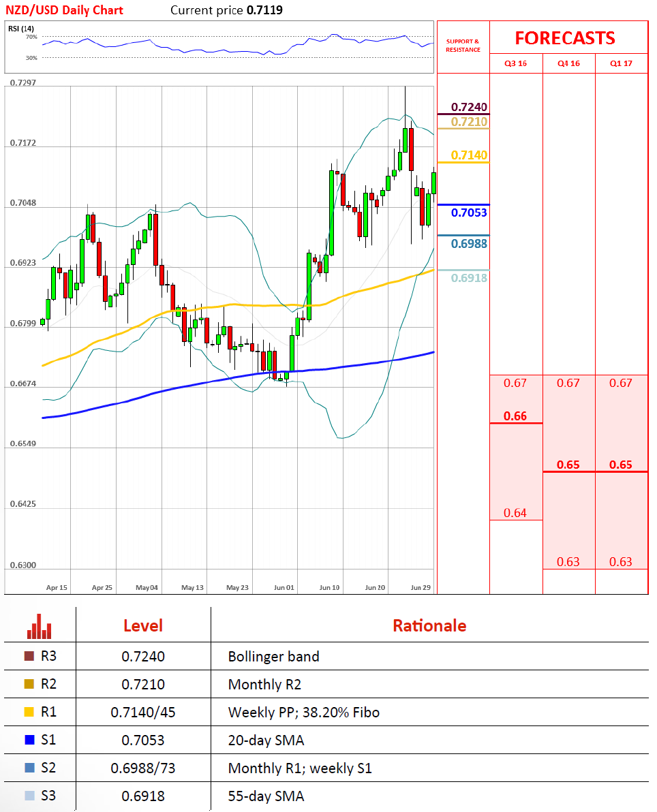657x812 pixels.
Task: Click the R3 dark red color swatch
Action: pos(29,656)
